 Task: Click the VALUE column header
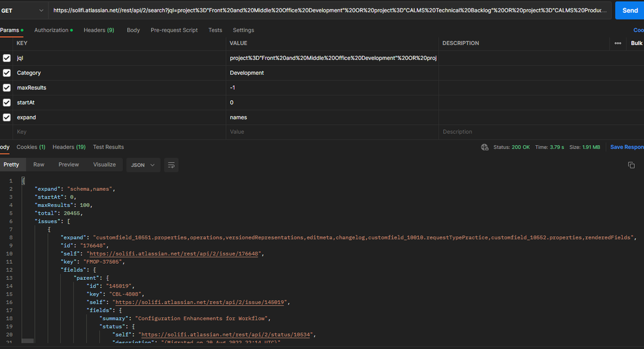tap(238, 43)
